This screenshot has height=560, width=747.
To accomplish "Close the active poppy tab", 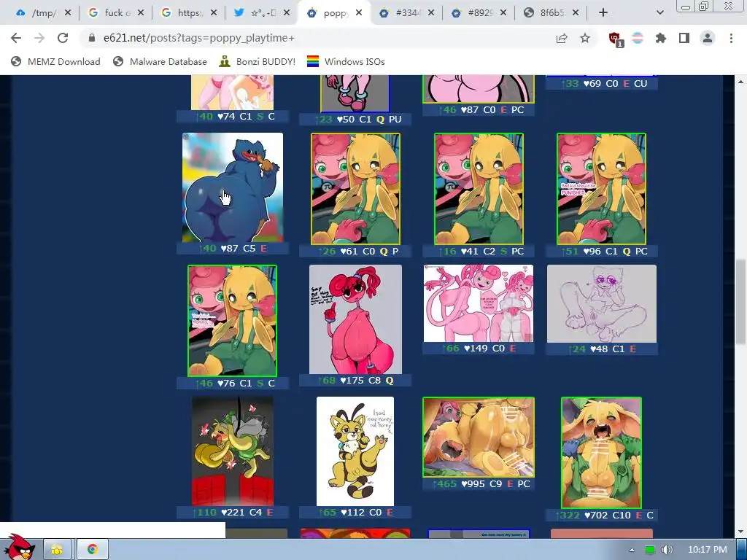I will 359,13.
